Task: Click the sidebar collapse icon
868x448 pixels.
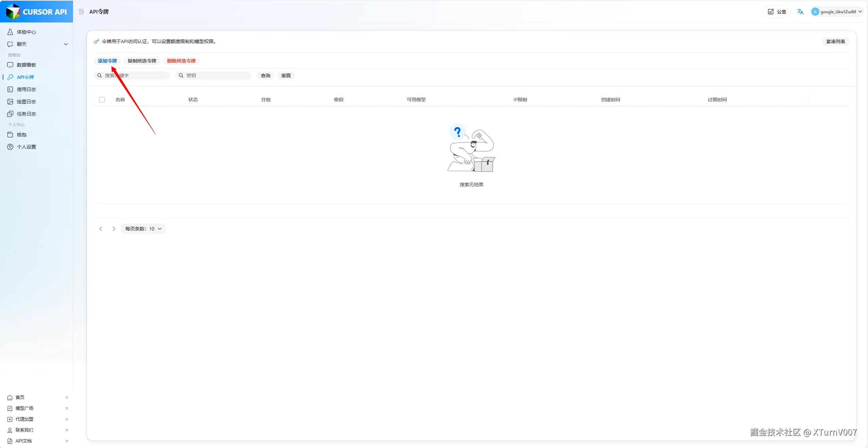Action: (81, 12)
